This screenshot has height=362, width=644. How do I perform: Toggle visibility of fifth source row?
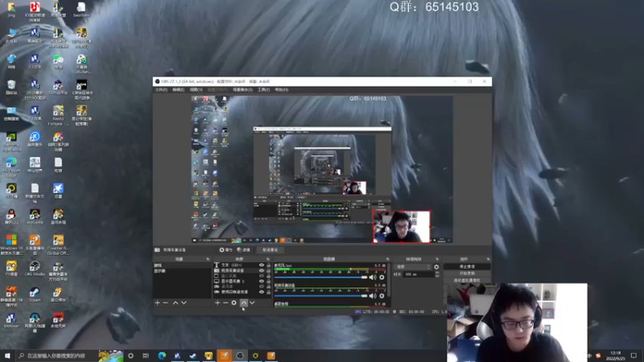click(261, 286)
